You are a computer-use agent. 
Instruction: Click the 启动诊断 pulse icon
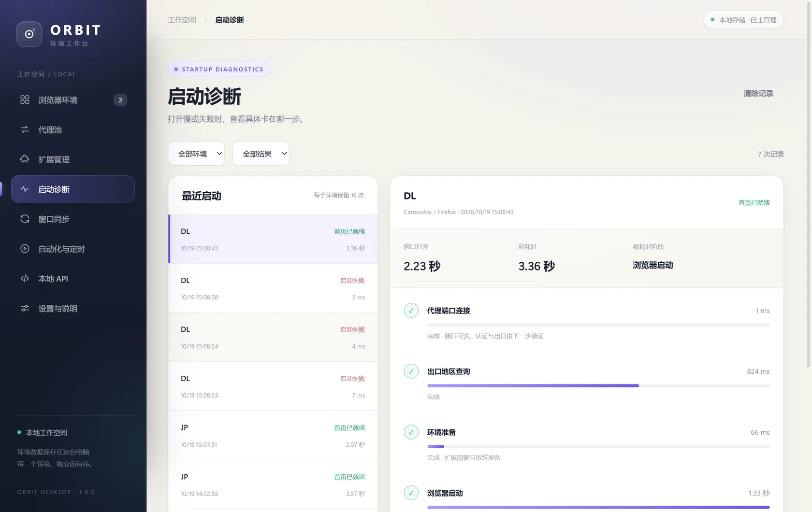point(25,189)
